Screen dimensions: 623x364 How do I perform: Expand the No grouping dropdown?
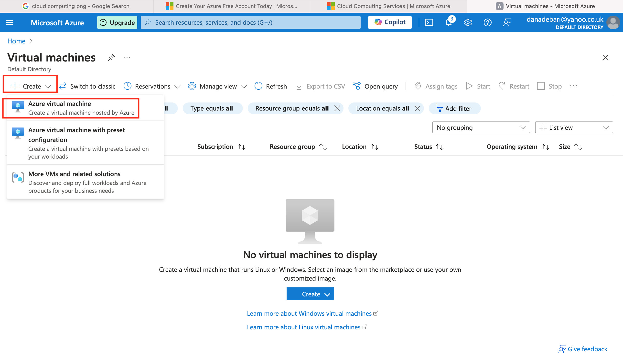[x=481, y=127]
